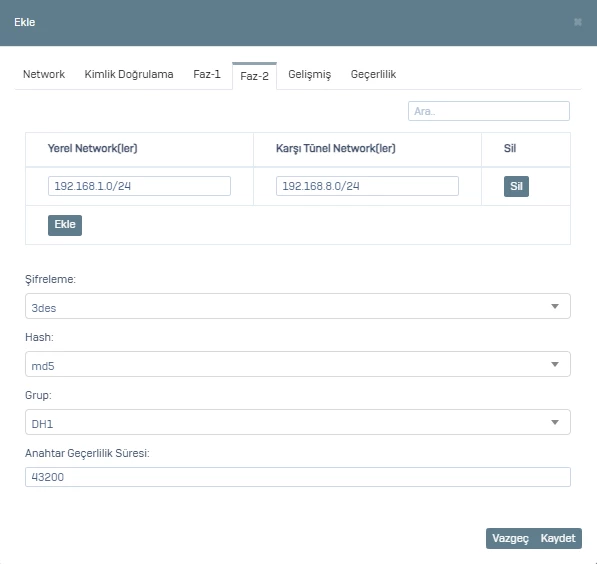Screen dimensions: 597x564
Task: Close the Ekle dialog with X icon
Action: pyautogui.click(x=578, y=22)
